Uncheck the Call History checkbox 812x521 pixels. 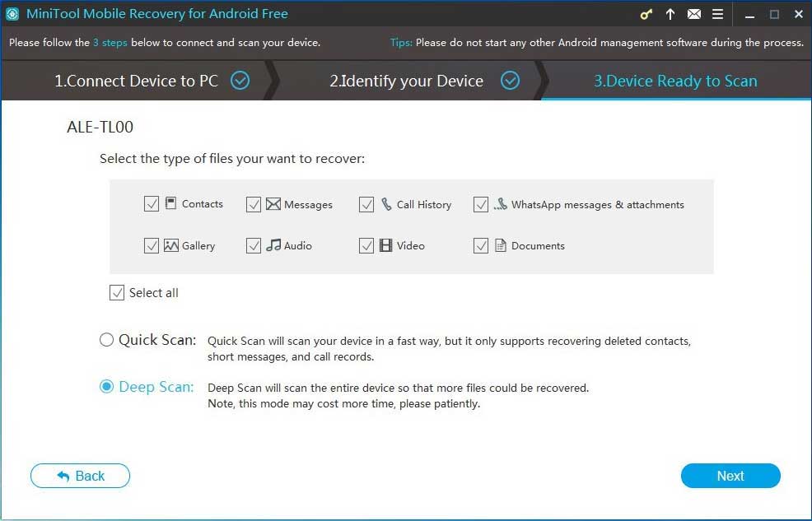click(366, 204)
